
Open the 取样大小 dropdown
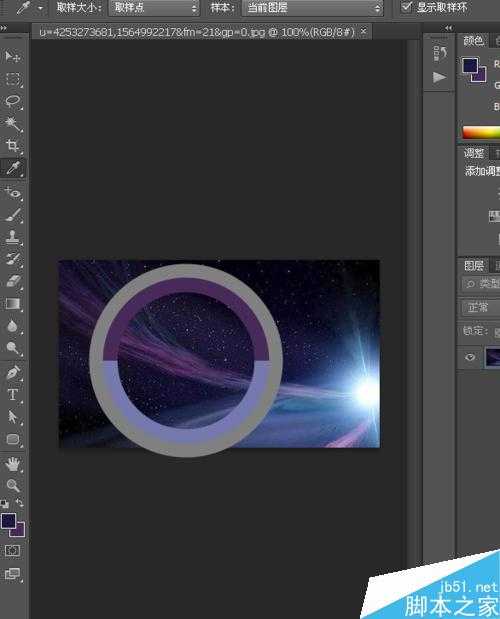click(153, 8)
